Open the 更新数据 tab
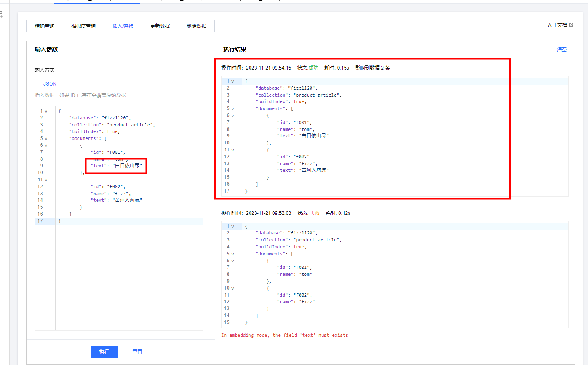Viewport: 588px width, 365px height. click(160, 26)
